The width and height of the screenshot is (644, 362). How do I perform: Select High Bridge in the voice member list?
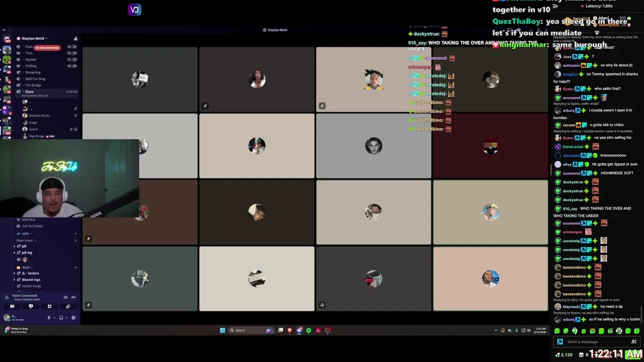(37, 136)
